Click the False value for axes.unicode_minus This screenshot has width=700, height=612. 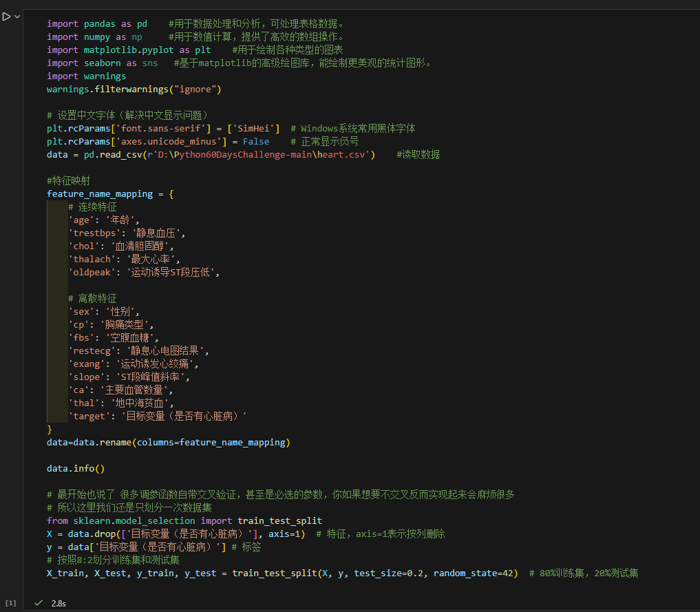[x=256, y=142]
